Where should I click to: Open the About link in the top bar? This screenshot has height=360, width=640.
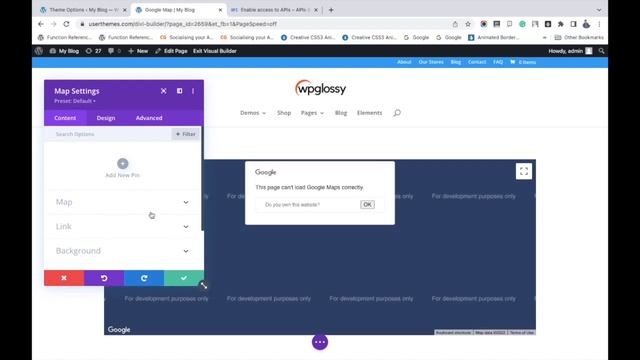(x=404, y=62)
